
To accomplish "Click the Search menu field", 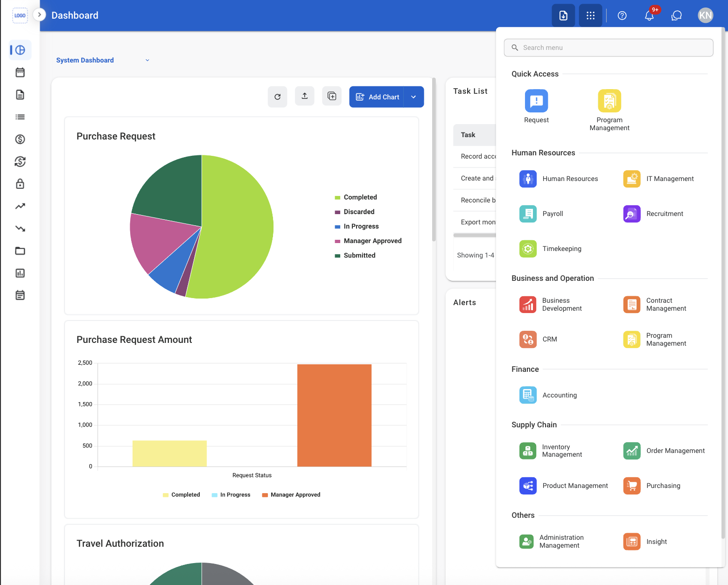I will click(609, 48).
